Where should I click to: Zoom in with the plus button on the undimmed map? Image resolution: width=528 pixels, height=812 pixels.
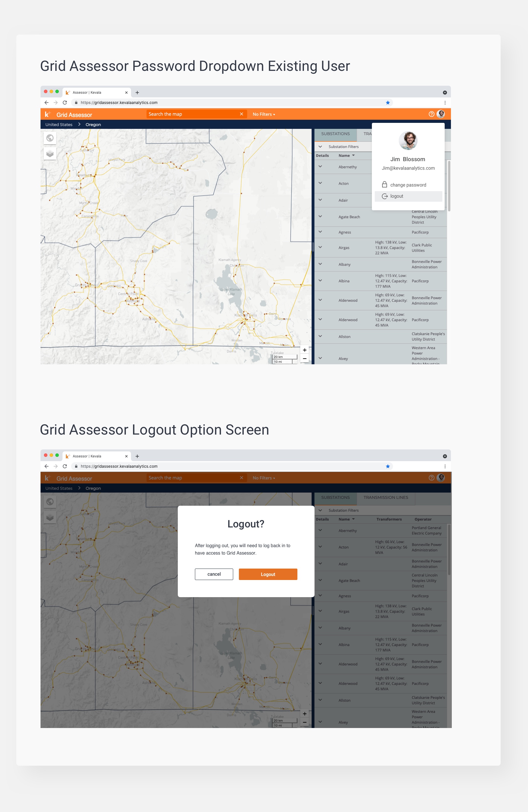click(305, 350)
